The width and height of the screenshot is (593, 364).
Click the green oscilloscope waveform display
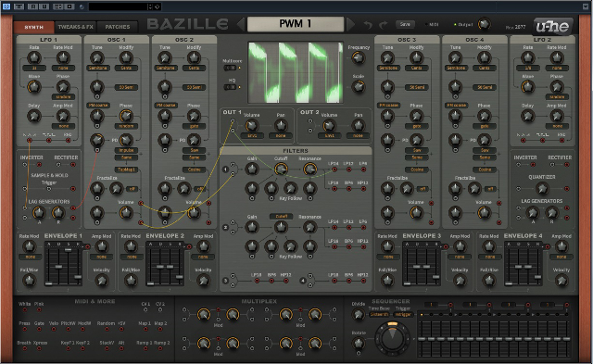coord(296,72)
